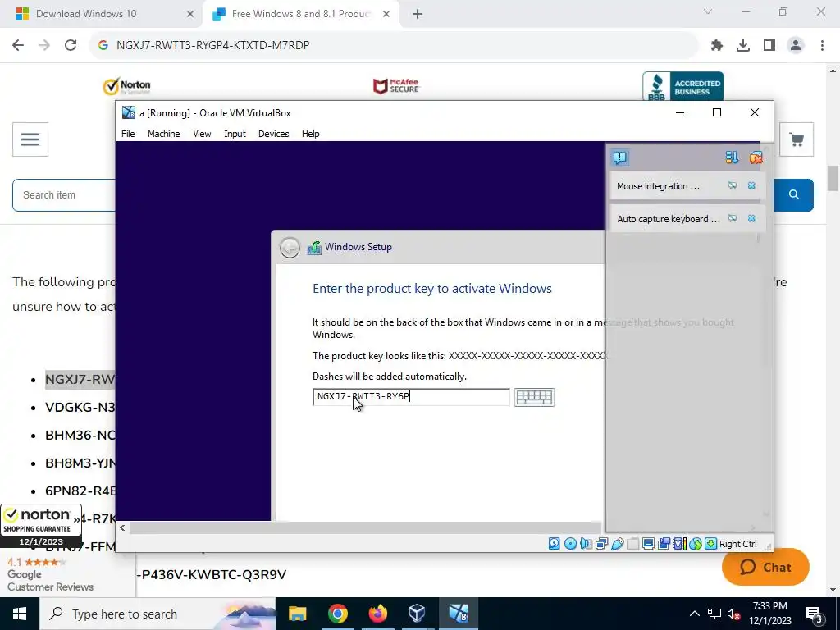Open the VirtualBox Devices menu
The image size is (840, 630).
(x=274, y=134)
